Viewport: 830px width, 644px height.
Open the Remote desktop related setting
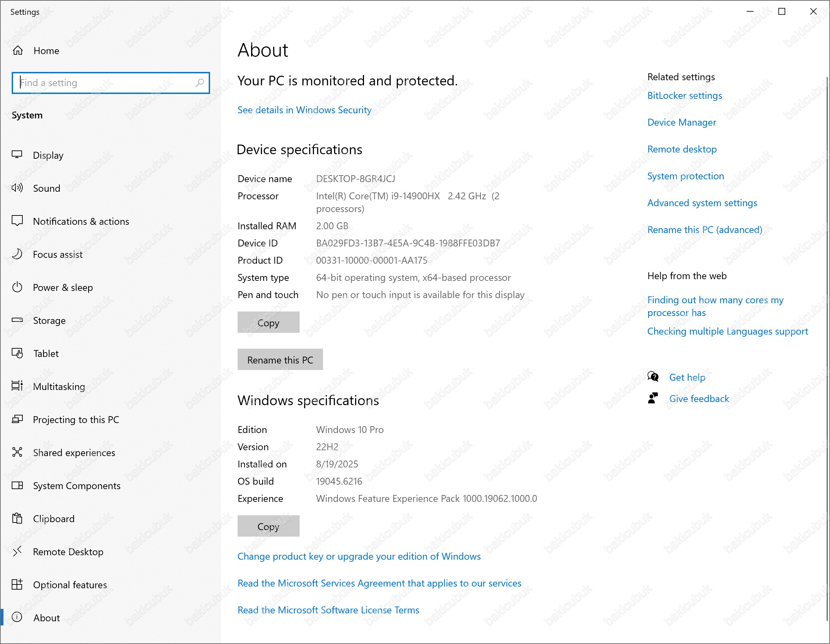[682, 149]
